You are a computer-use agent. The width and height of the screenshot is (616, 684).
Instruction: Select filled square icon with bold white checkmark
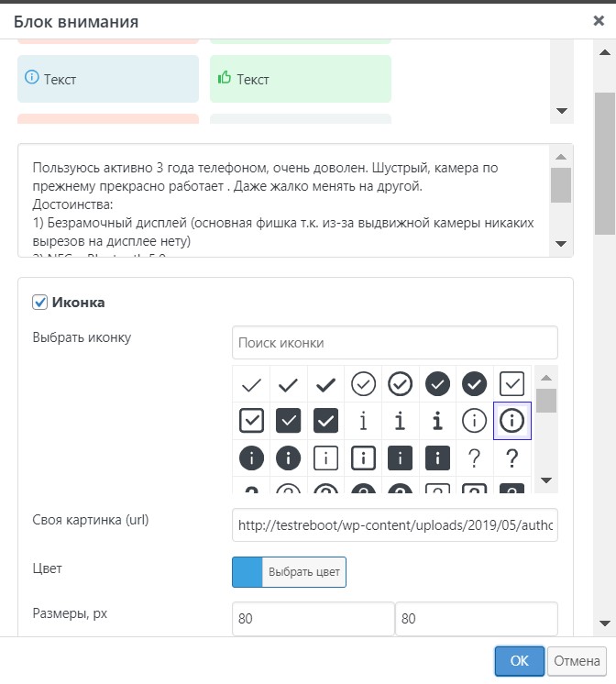[326, 421]
